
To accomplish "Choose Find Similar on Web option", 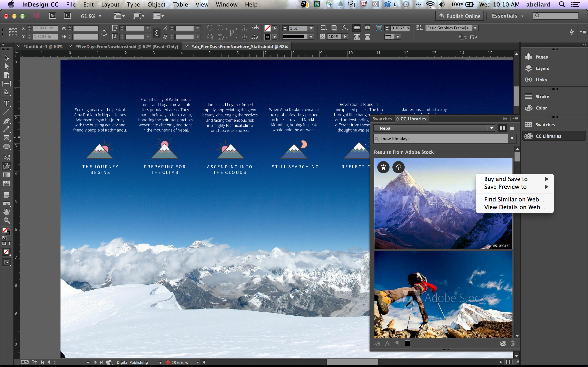I will (514, 199).
